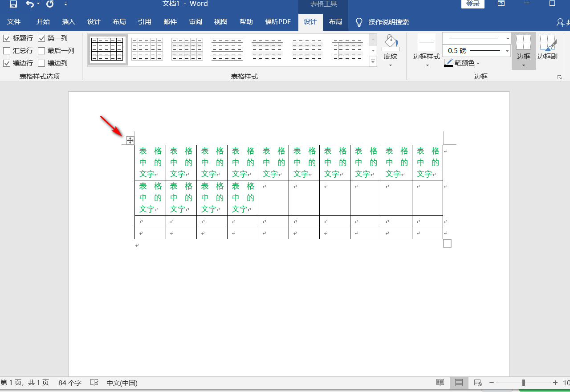Zoom out with the minus icon
Image resolution: width=570 pixels, height=392 pixels.
pos(492,383)
